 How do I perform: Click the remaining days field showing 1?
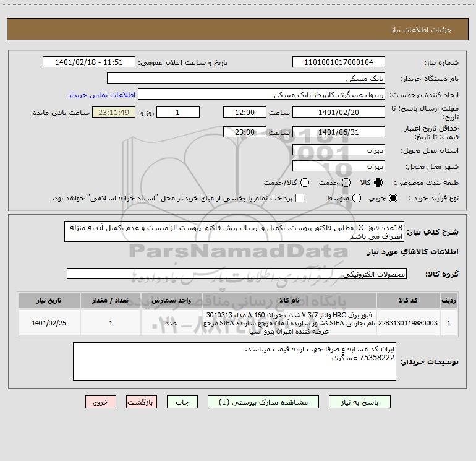[178, 112]
